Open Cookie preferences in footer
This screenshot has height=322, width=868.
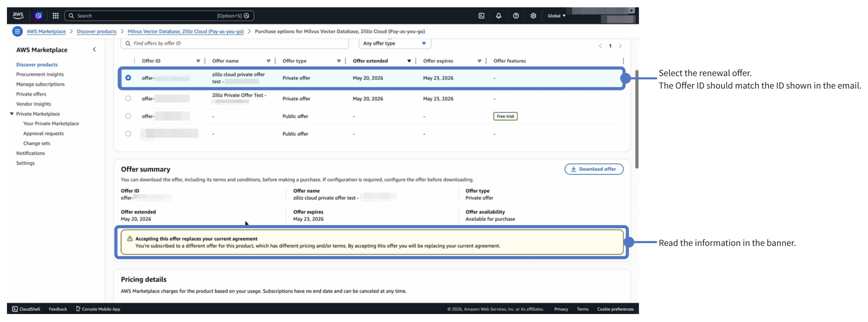(615, 309)
